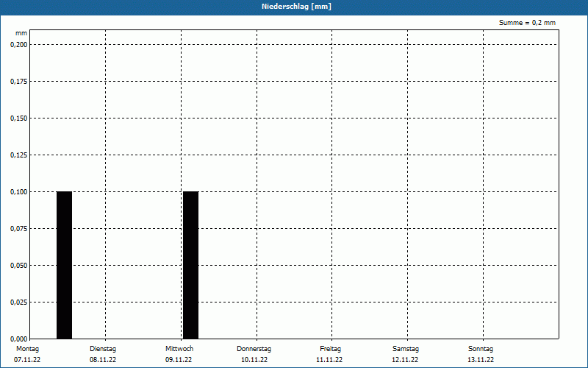Click the Freitag day label
Image resolution: width=588 pixels, height=368 pixels.
[x=330, y=349]
